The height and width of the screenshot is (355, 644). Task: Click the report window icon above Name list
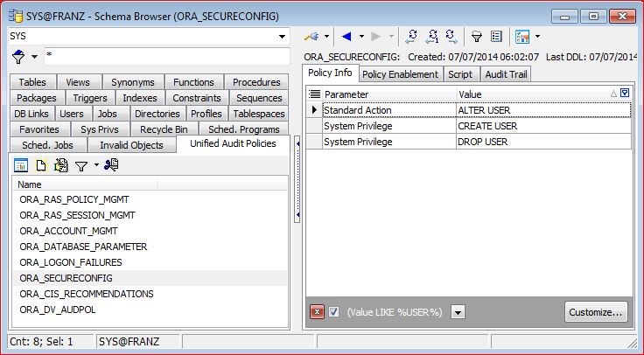click(21, 165)
